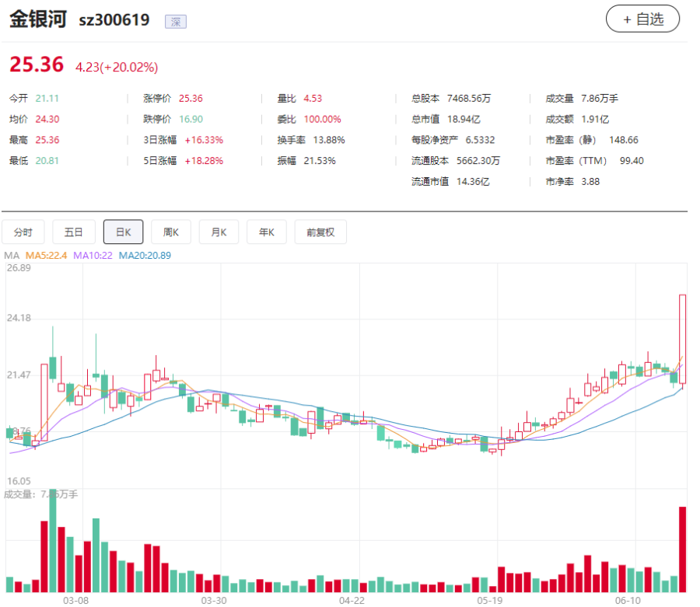Click the 振幅 value 21.53%

click(x=320, y=161)
